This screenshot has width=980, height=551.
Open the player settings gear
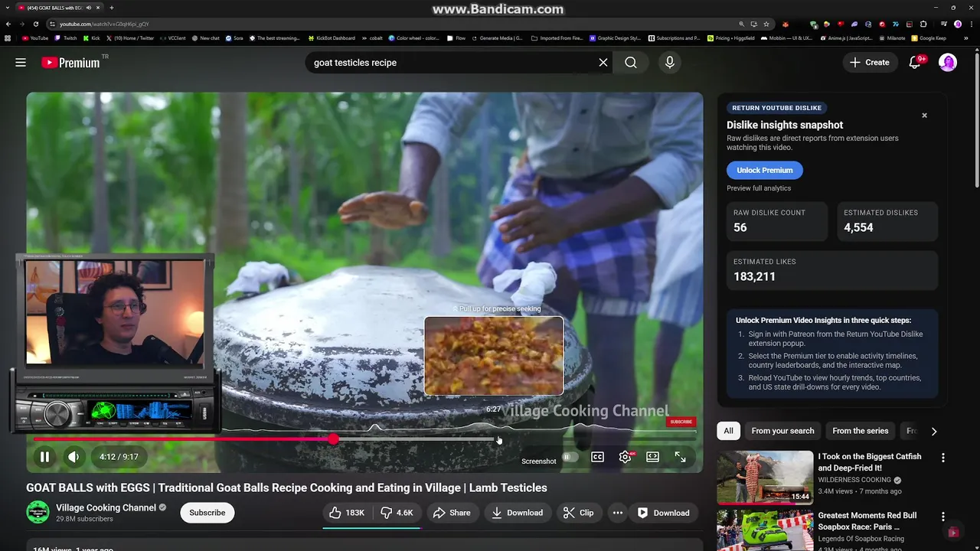[x=626, y=457]
